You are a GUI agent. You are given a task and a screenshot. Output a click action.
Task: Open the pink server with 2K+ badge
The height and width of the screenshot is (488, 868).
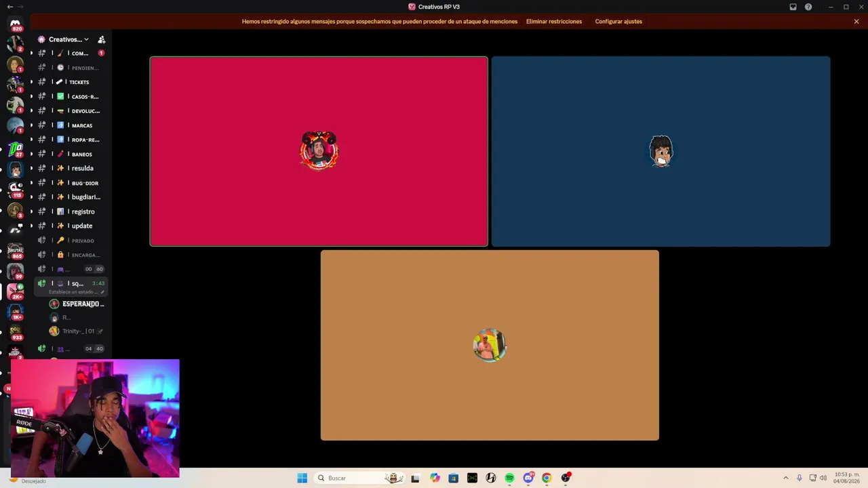(15, 291)
